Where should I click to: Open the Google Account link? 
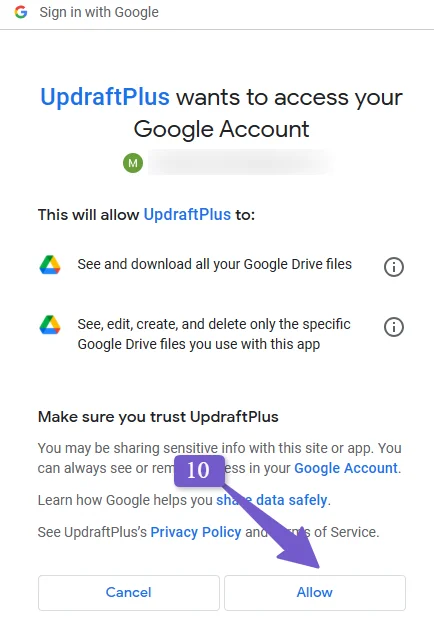tap(346, 468)
